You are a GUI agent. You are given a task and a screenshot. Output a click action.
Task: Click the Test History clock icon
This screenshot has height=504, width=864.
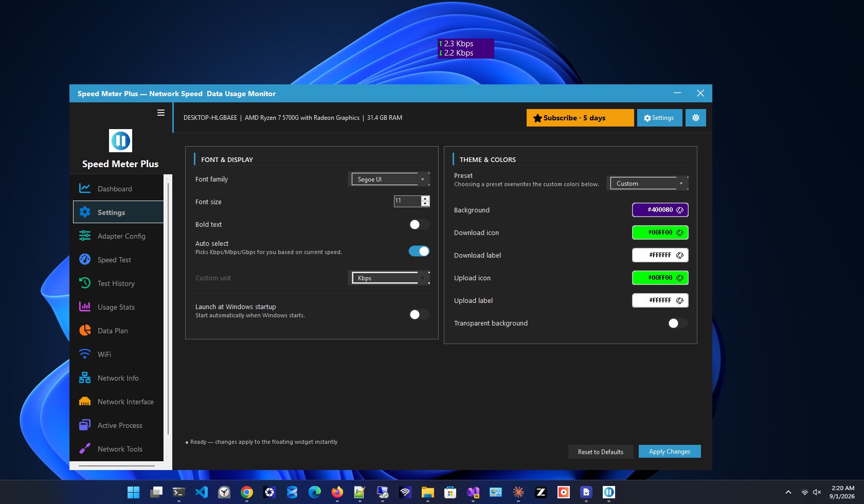click(85, 283)
